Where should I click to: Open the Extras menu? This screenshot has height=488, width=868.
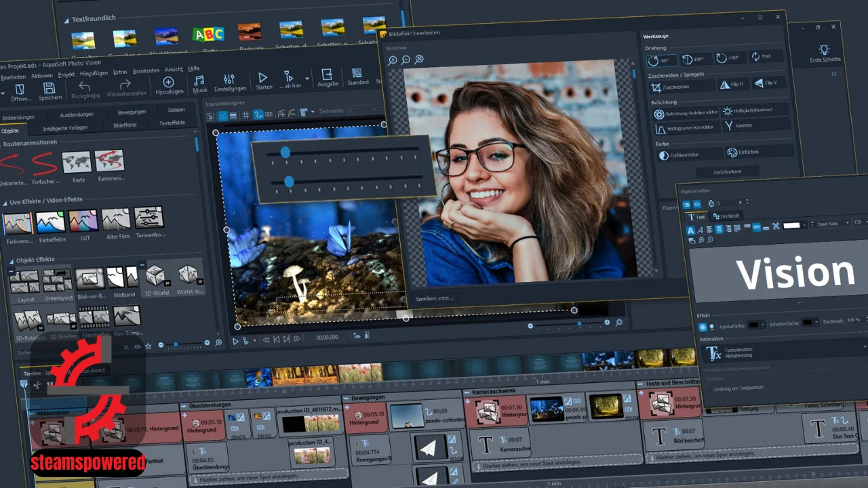tap(120, 72)
